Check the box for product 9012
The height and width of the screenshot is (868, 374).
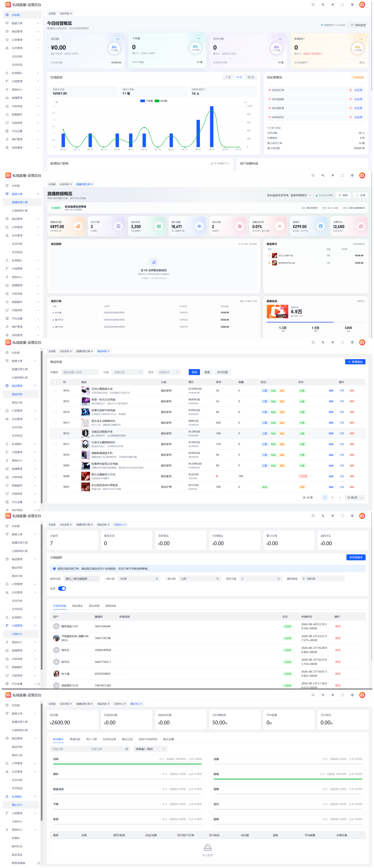point(55,433)
